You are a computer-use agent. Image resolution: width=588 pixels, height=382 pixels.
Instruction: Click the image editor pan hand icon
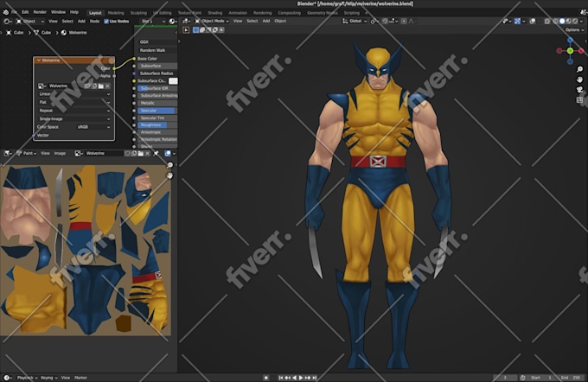[169, 175]
